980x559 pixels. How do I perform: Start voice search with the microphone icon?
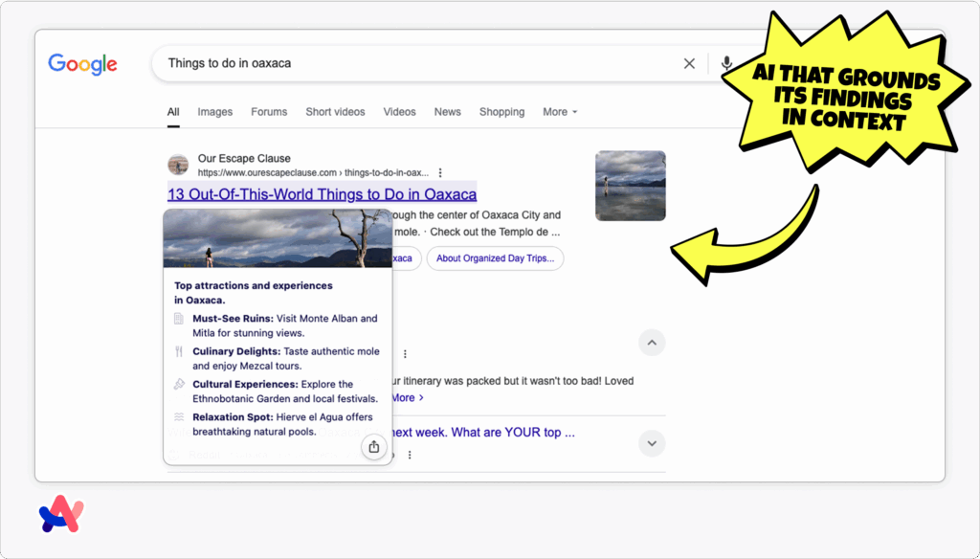pos(726,63)
